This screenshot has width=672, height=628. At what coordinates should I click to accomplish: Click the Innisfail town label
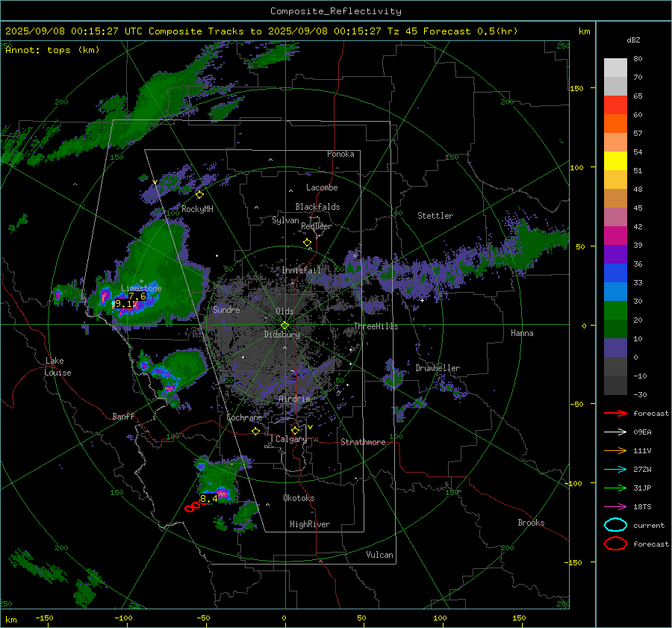[x=301, y=270]
